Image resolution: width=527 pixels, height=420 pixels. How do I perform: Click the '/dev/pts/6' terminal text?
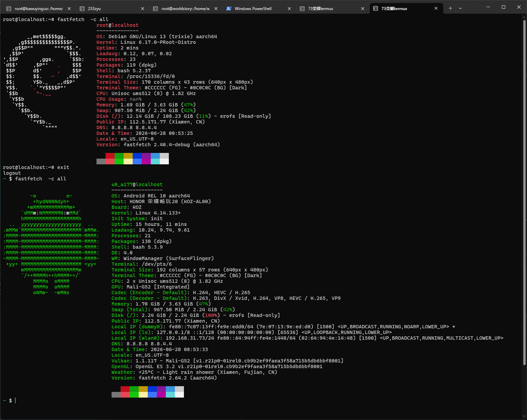[157, 264]
